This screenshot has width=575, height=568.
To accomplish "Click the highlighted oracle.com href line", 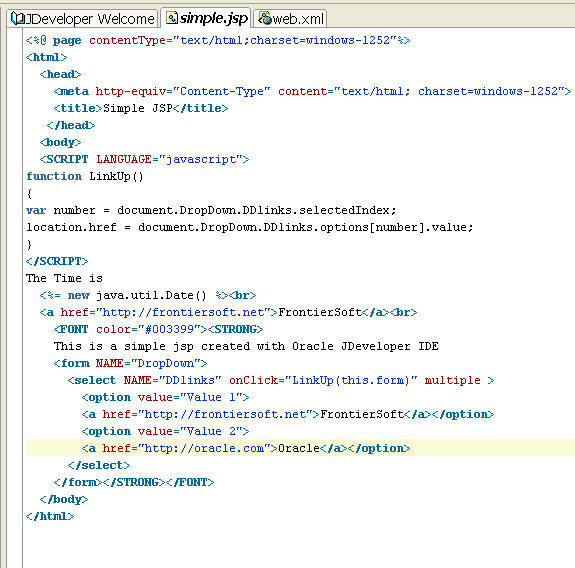I will pos(246,448).
